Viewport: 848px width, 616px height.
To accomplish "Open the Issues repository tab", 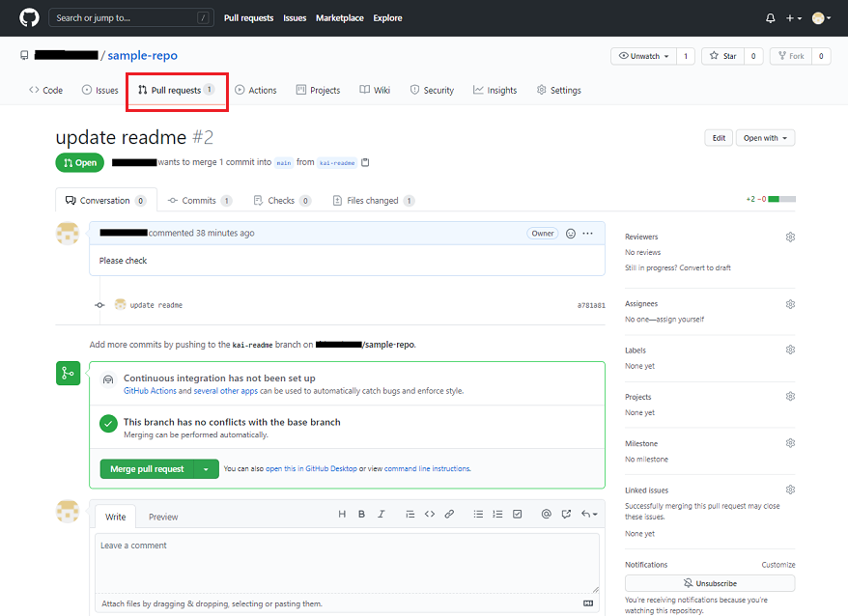I will [x=100, y=91].
